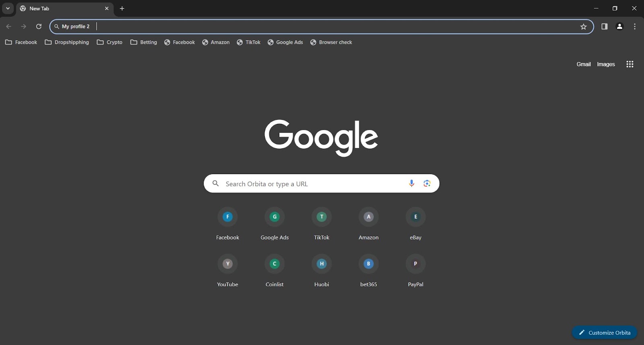
Task: Open the Facebook bookmarks folder
Action: (x=21, y=42)
